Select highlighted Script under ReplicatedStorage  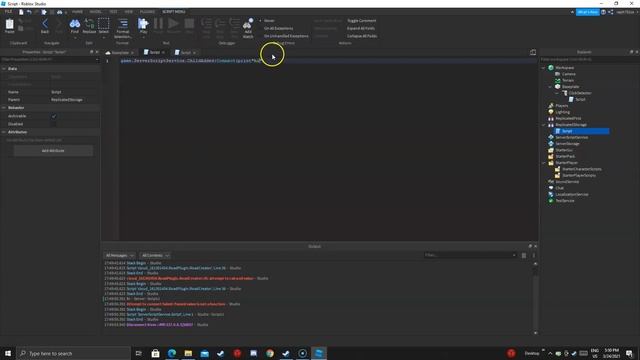pyautogui.click(x=567, y=131)
